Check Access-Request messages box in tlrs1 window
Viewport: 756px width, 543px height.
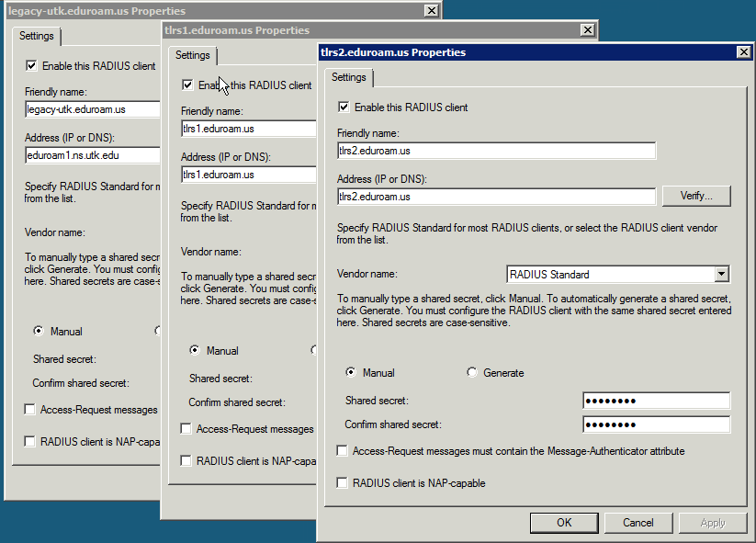click(x=186, y=429)
